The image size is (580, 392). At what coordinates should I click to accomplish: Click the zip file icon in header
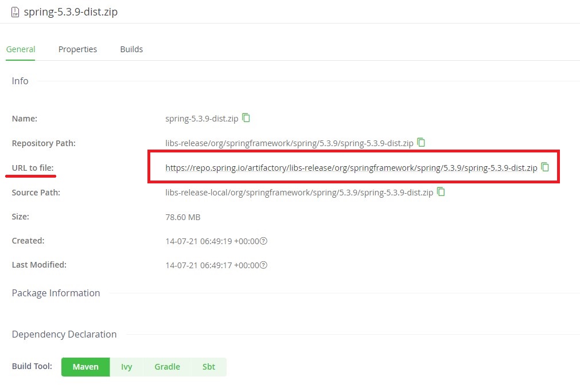tap(15, 12)
